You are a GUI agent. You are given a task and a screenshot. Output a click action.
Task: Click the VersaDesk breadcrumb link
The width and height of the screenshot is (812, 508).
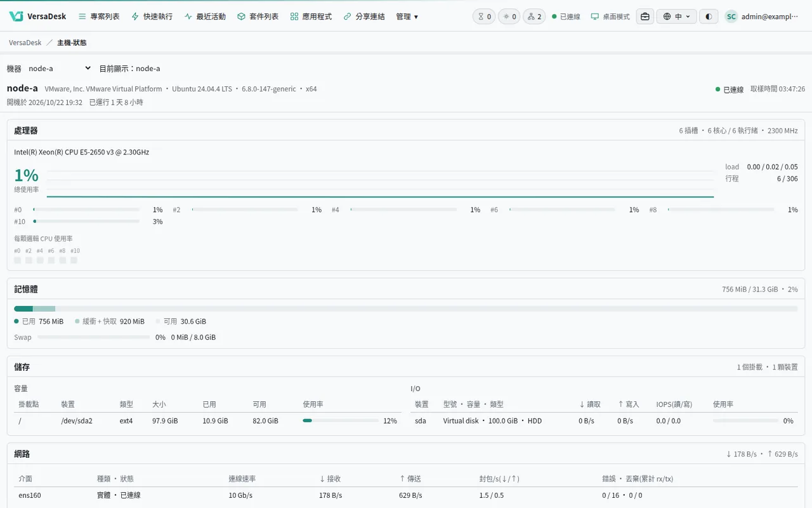25,43
